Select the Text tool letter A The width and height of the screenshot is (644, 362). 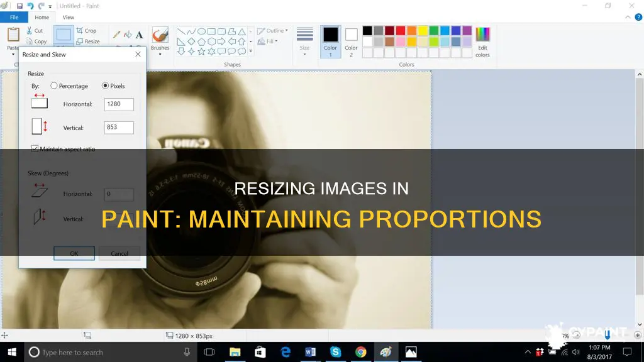coord(139,35)
